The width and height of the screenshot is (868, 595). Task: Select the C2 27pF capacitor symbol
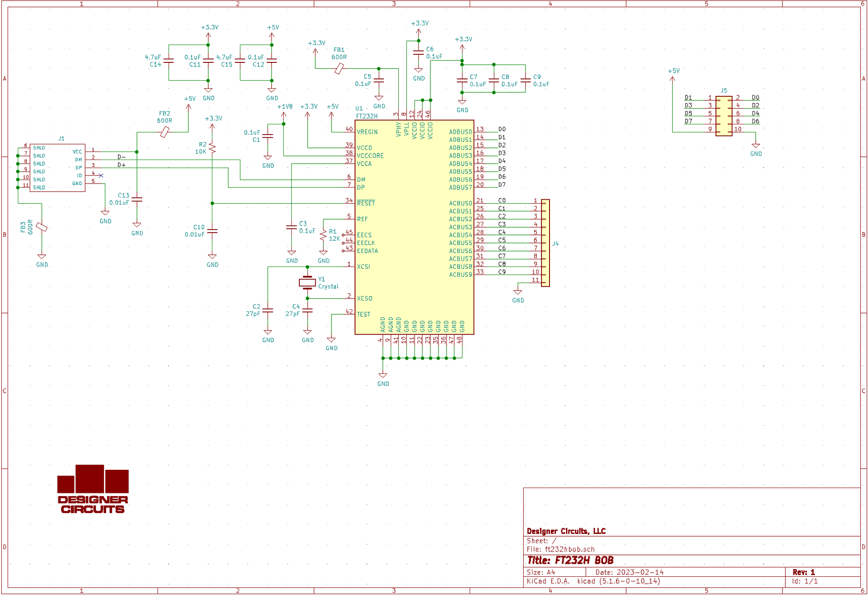click(x=268, y=310)
